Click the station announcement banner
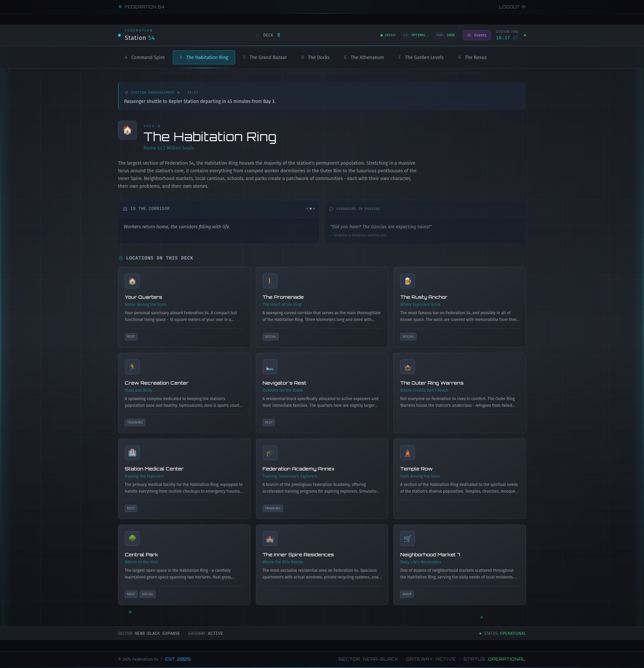This screenshot has height=668, width=644. (321, 97)
